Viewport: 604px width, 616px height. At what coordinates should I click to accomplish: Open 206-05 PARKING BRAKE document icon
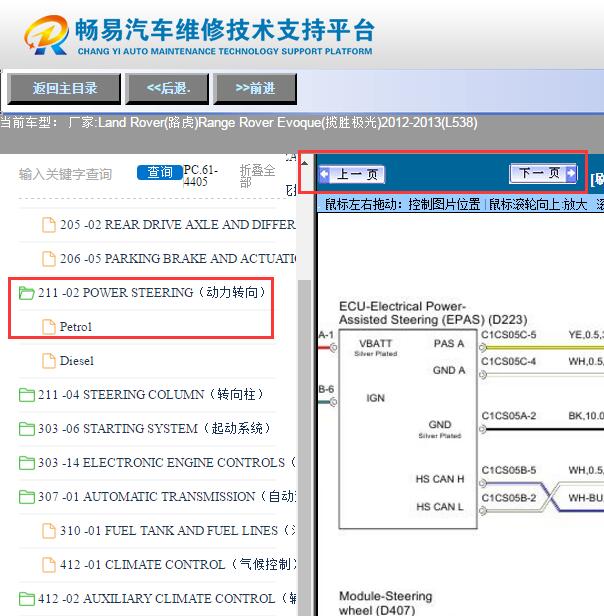click(49, 259)
